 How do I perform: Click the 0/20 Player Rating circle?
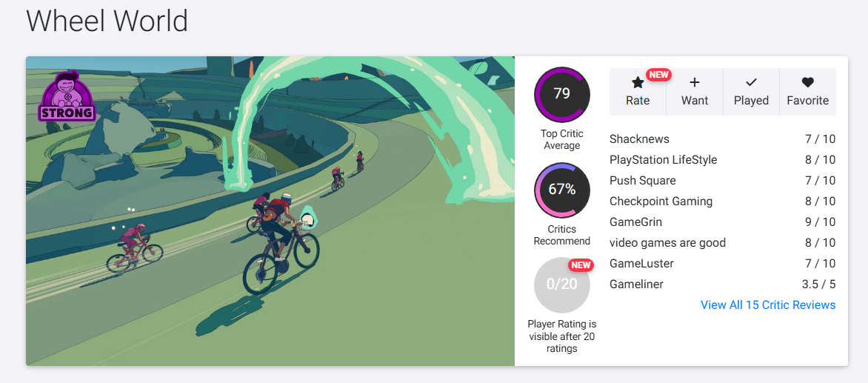click(562, 285)
